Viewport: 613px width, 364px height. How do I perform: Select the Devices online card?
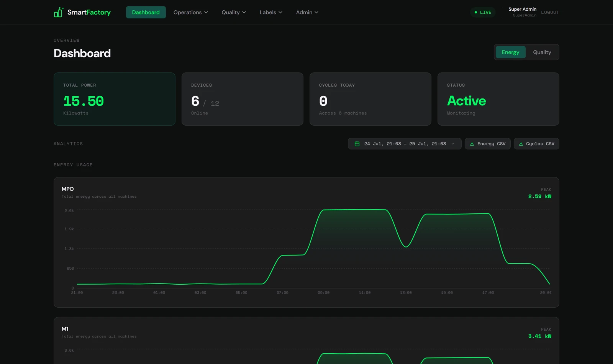coord(243,99)
